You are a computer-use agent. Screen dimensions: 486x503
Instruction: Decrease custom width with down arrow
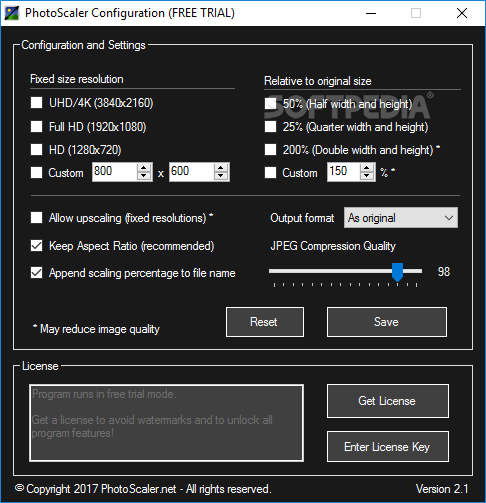tap(144, 176)
